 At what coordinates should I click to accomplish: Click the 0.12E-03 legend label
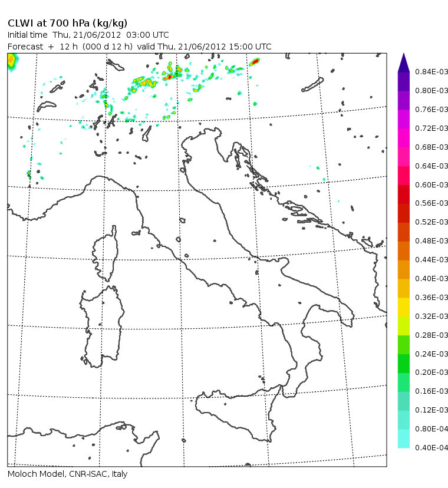[431, 410]
